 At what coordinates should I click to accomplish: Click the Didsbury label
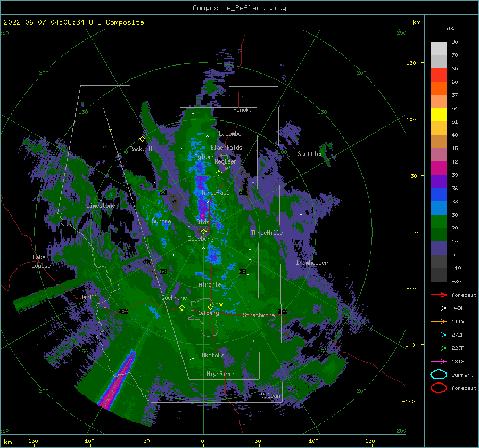click(201, 239)
